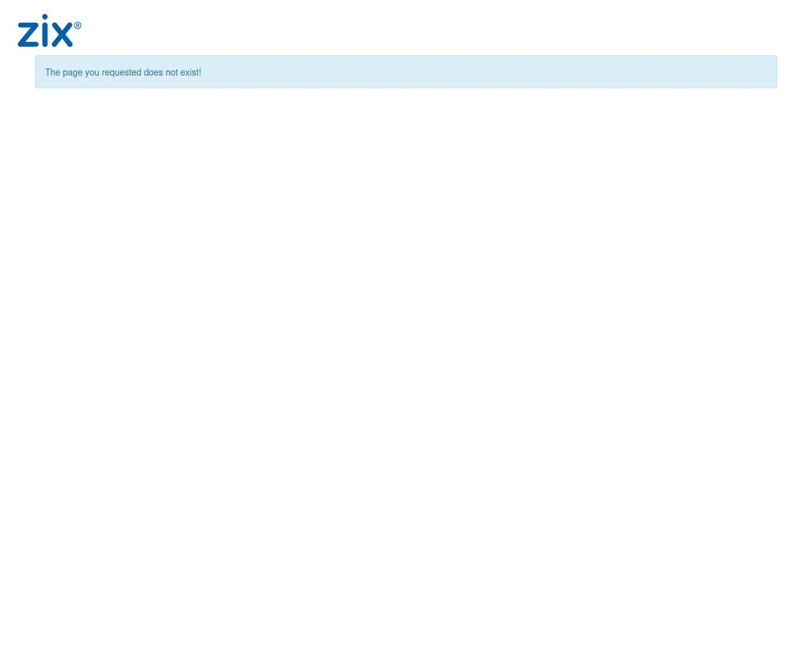Click the right edge of the alert box
Viewport: 812px width, 650px height.
point(775,72)
